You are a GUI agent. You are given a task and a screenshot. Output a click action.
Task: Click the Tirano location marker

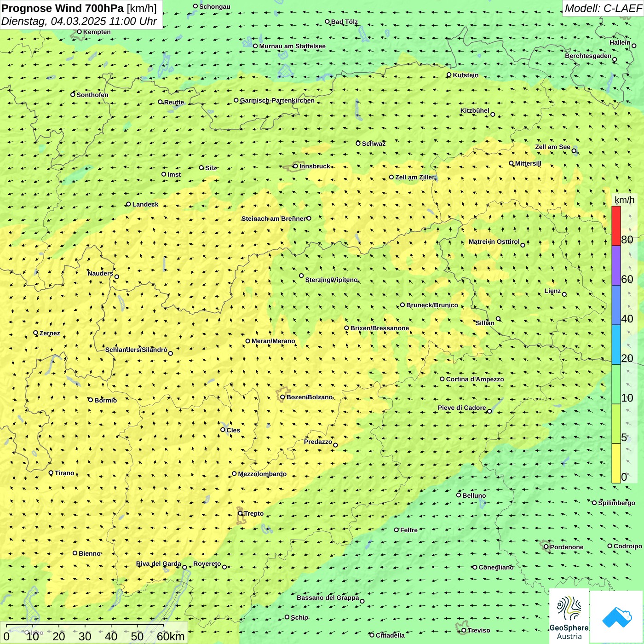click(x=51, y=472)
